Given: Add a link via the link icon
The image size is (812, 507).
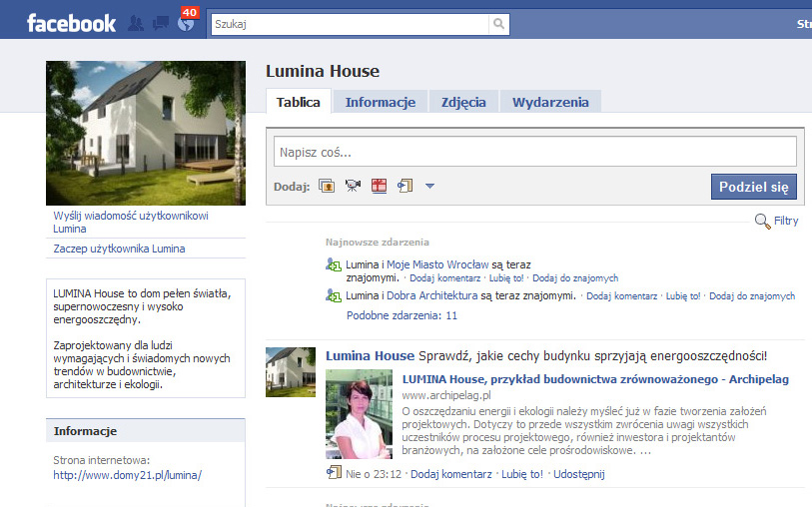Looking at the screenshot, I should pos(405,186).
